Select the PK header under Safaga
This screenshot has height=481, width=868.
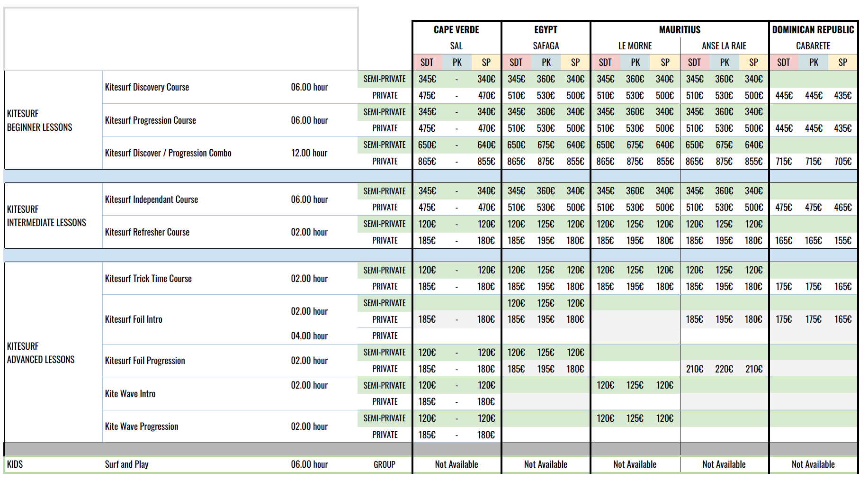click(x=546, y=63)
